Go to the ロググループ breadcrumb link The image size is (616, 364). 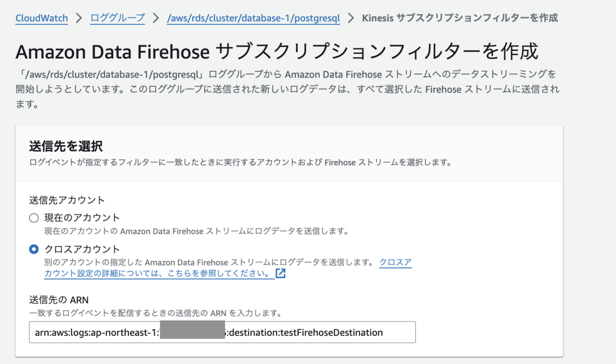coord(118,18)
